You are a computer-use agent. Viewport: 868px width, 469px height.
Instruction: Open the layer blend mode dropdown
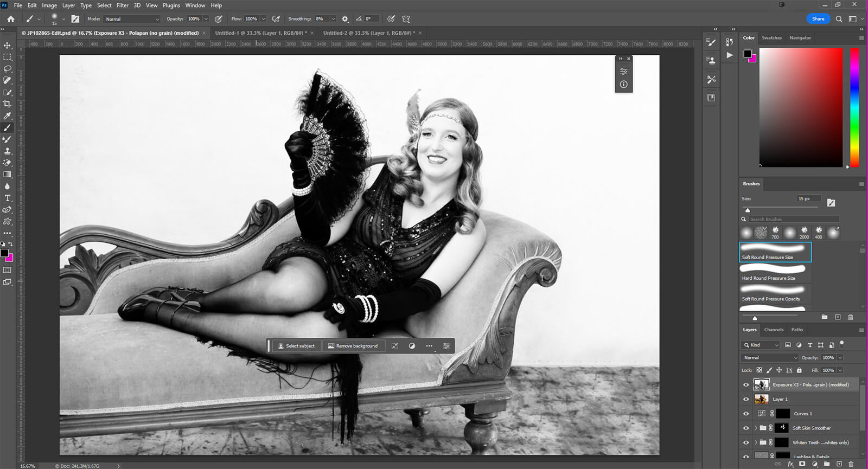click(x=770, y=358)
